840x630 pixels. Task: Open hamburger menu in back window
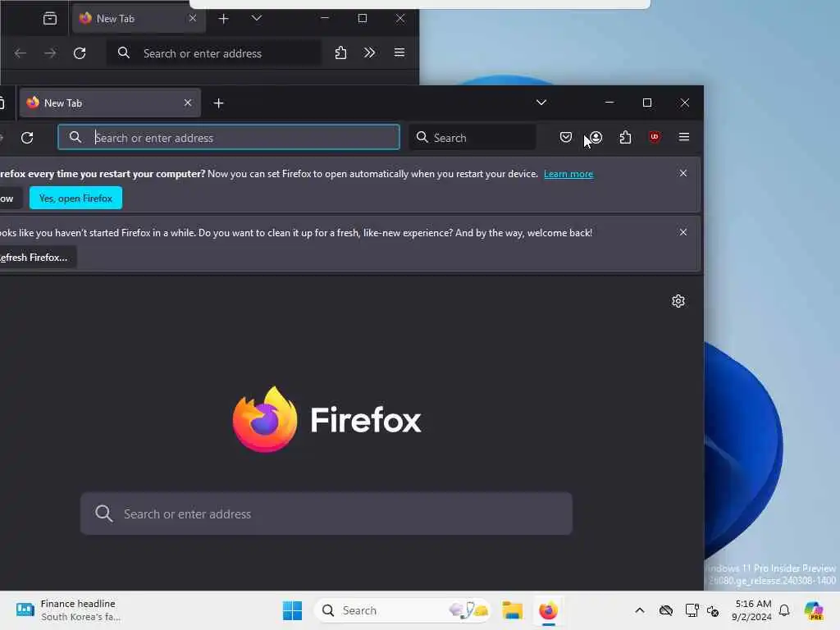tap(399, 53)
